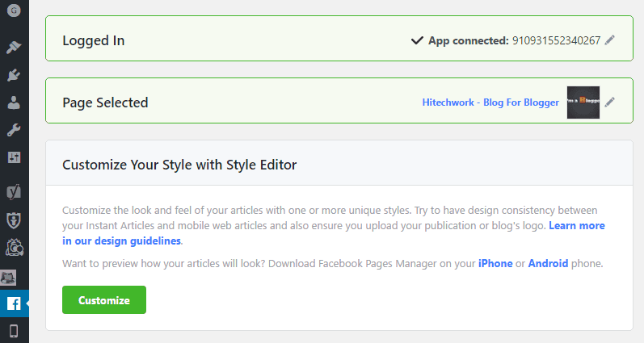Click the Logged In heading
Viewport: 644px width, 343px height.
pos(93,40)
